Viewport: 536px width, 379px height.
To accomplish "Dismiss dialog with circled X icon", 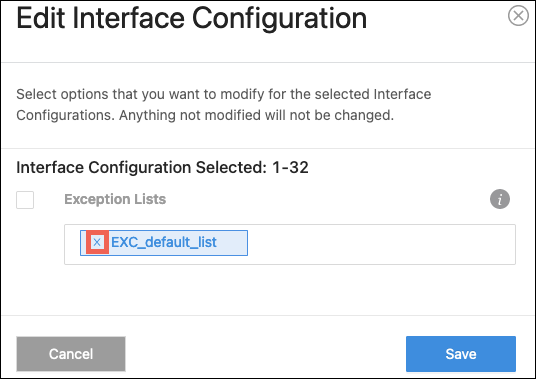I will 518,15.
